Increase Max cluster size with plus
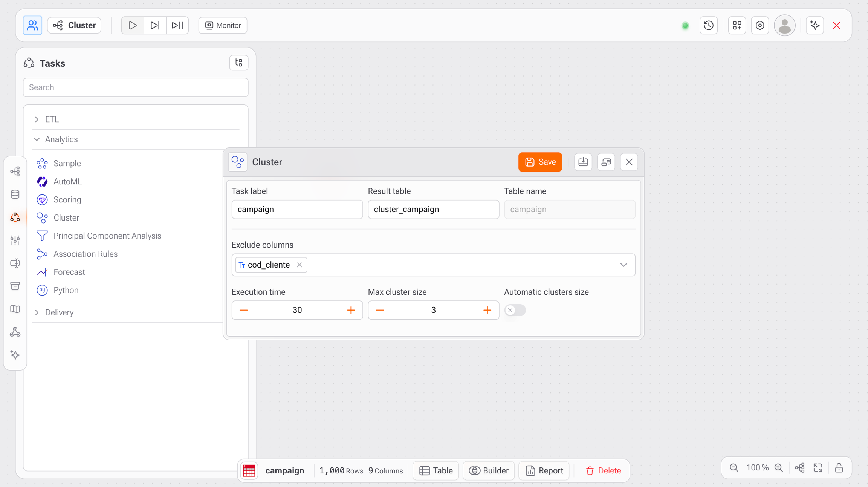Image resolution: width=868 pixels, height=487 pixels. 487,310
